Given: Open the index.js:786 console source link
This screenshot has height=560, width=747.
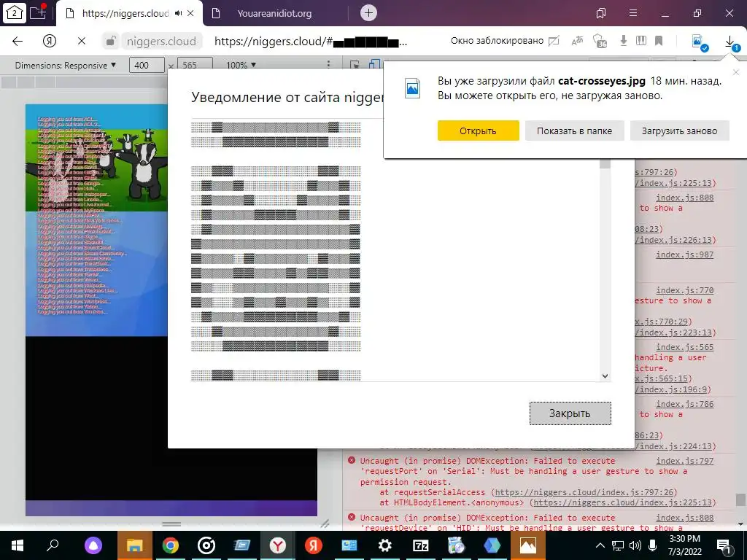Looking at the screenshot, I should 684,404.
